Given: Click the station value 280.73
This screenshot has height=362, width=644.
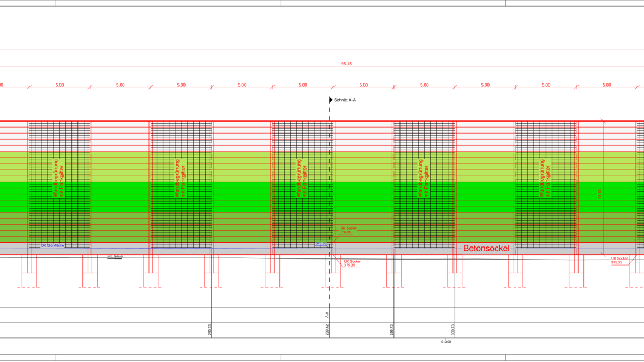Looking at the screenshot, I should 210,330.
